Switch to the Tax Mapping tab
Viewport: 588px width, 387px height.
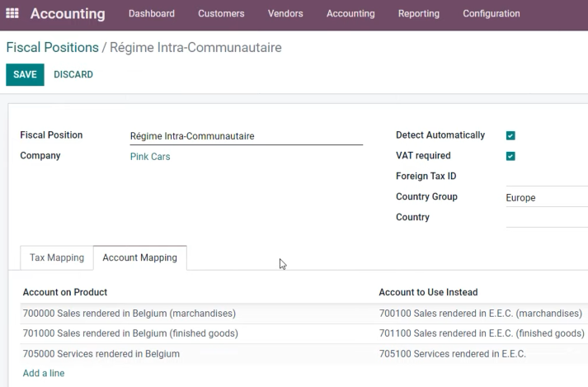point(57,258)
